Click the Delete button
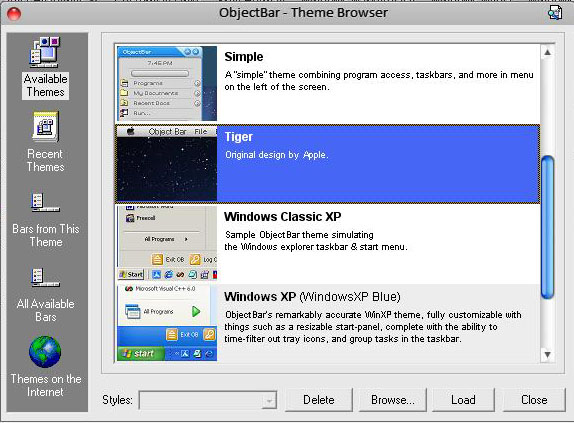This screenshot has width=574, height=423. coord(318,400)
